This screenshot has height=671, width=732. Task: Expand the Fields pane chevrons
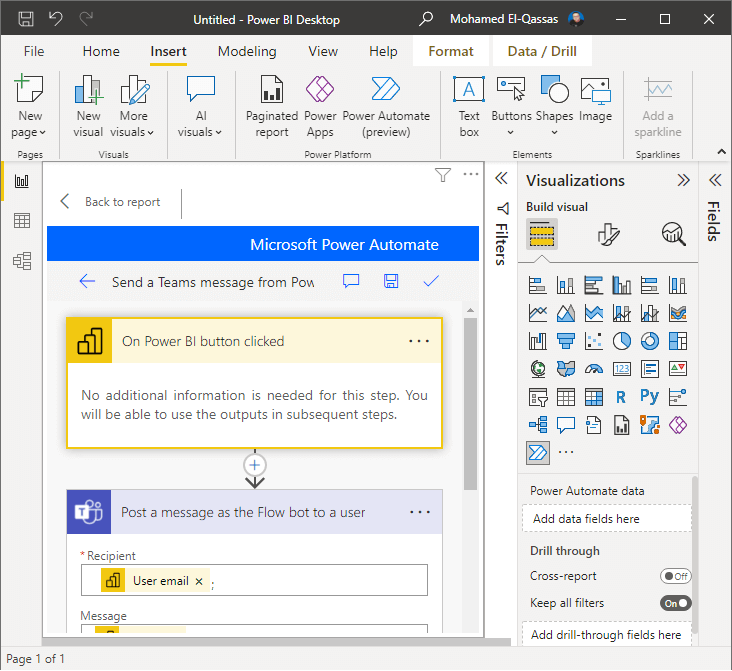(715, 180)
